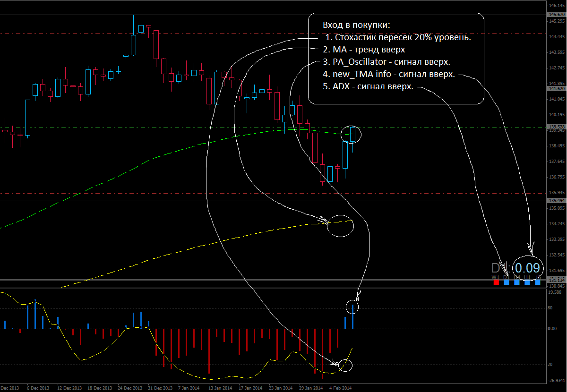
Task: Click the 136.795 price scale label
Action: click(x=557, y=177)
